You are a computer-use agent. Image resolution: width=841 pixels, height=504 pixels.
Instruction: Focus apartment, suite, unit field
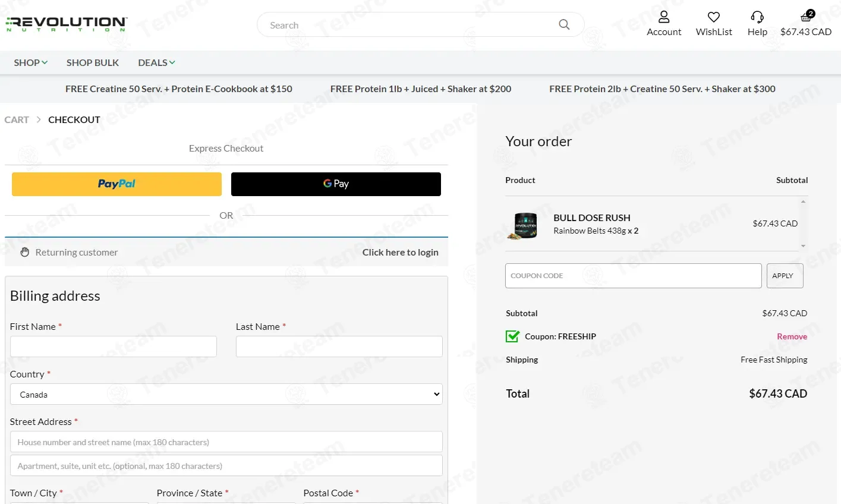click(x=226, y=465)
